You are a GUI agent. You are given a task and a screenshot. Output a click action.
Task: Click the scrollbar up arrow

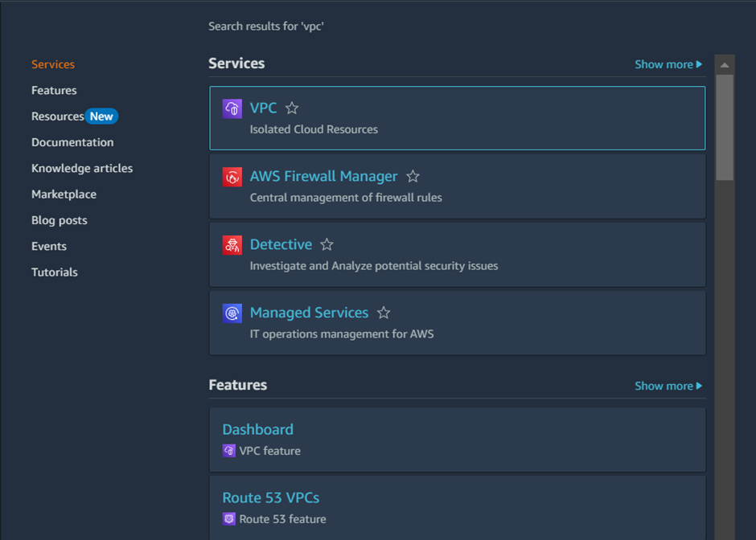click(725, 64)
